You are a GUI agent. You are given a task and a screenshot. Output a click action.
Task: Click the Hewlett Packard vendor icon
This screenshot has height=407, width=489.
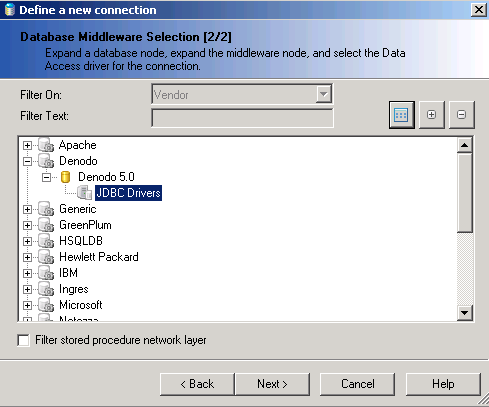46,257
